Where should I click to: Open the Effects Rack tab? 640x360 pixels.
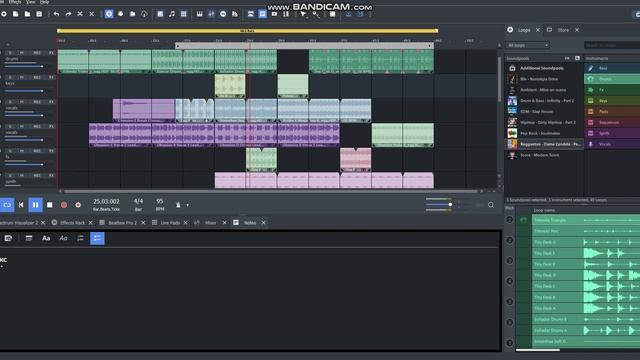point(72,223)
